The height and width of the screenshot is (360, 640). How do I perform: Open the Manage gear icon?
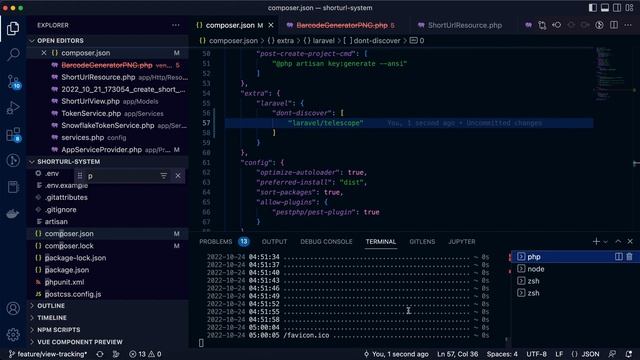click(13, 335)
